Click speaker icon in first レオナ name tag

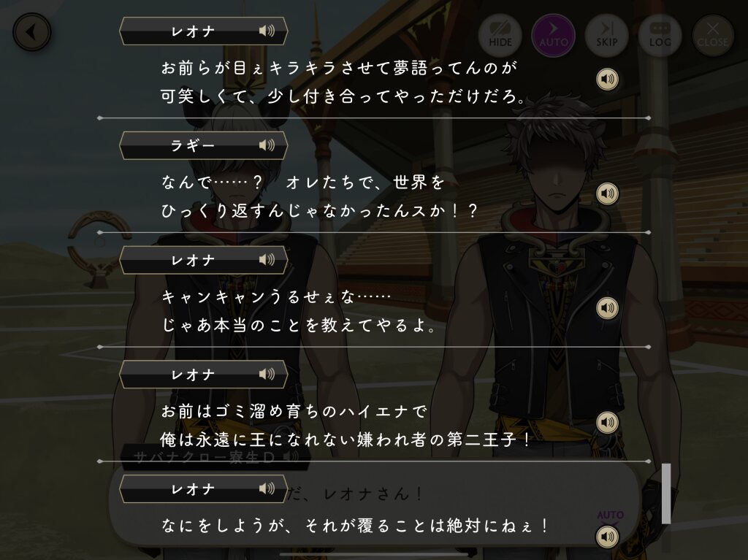pyautogui.click(x=267, y=31)
